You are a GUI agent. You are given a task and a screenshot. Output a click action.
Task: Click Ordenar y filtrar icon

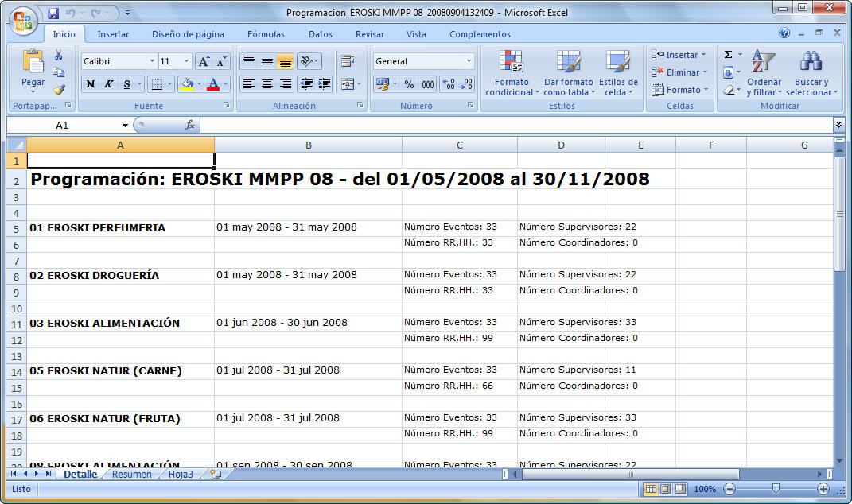(x=764, y=74)
